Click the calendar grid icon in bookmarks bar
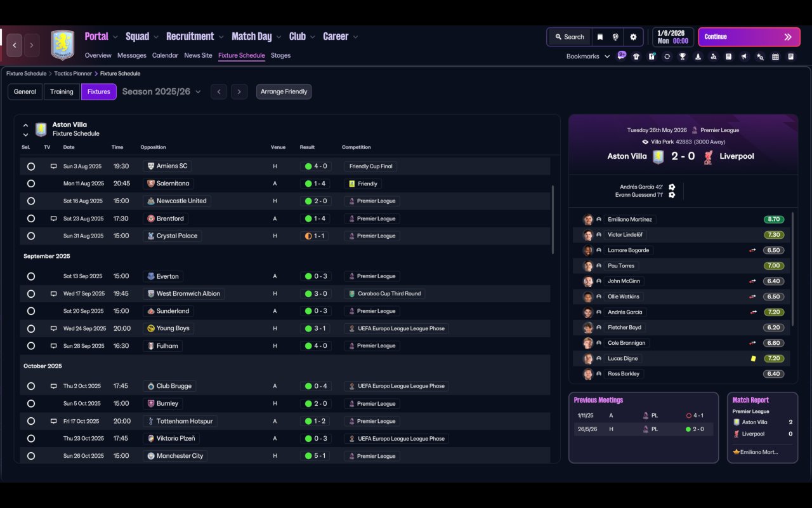The image size is (812, 508). 775,57
